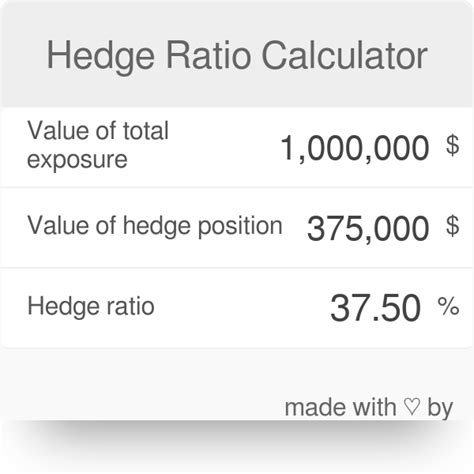The image size is (474, 474).
Task: Select the 'Hedge ratio' label
Action: (91, 306)
